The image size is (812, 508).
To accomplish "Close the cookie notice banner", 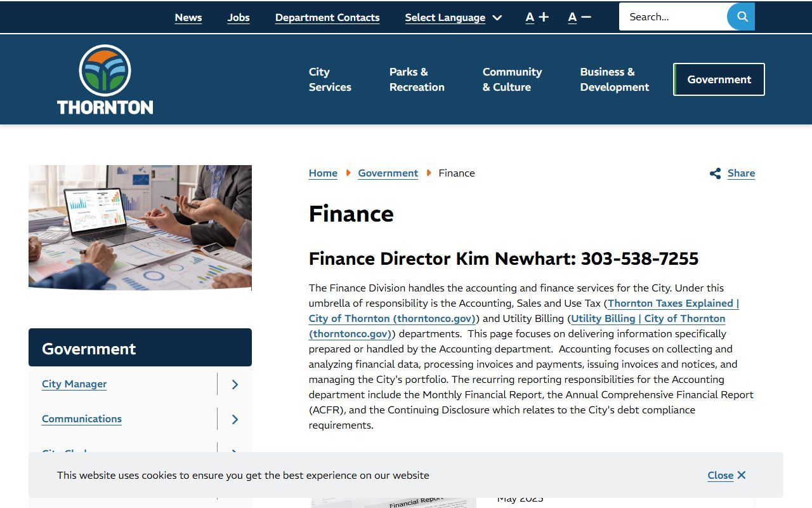I will [x=727, y=475].
